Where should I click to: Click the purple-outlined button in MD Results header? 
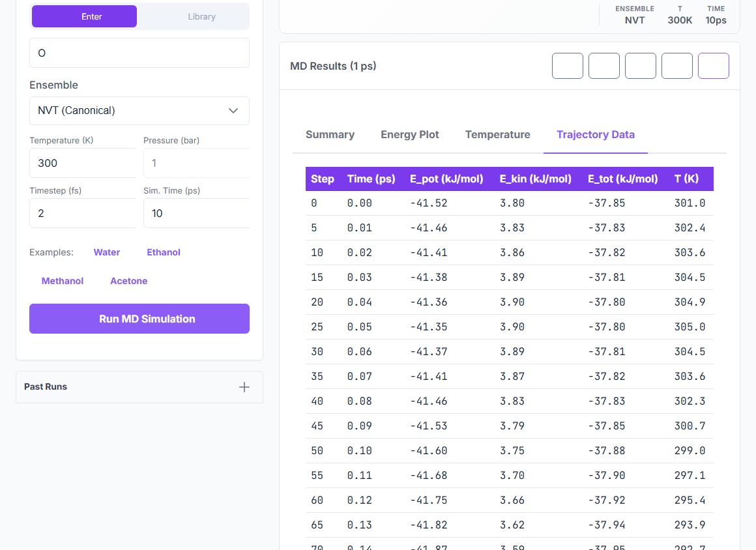click(714, 66)
